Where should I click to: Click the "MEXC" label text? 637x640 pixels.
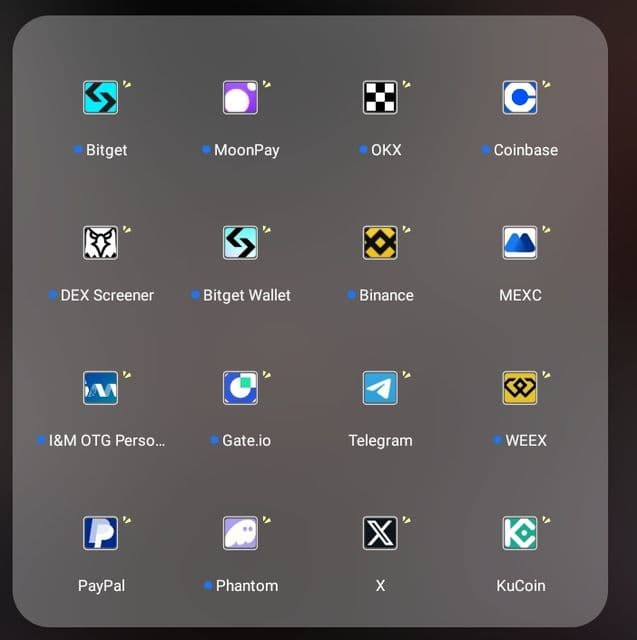(520, 296)
